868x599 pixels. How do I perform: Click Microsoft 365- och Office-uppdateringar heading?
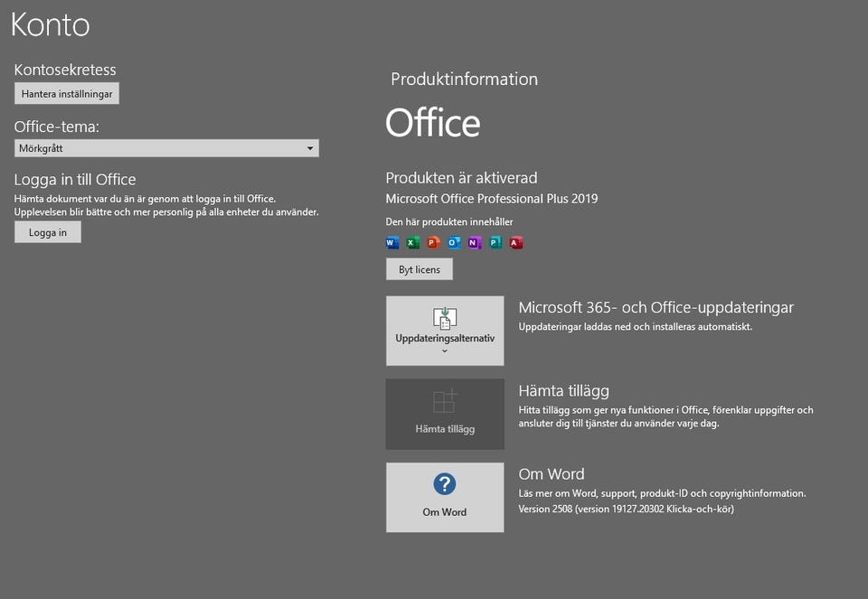coord(656,307)
